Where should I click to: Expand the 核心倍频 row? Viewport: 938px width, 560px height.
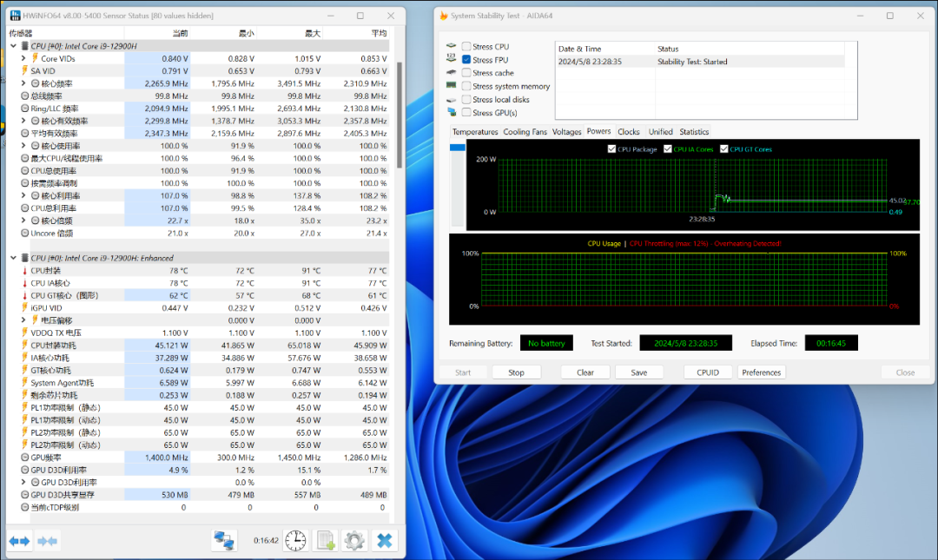[x=23, y=221]
